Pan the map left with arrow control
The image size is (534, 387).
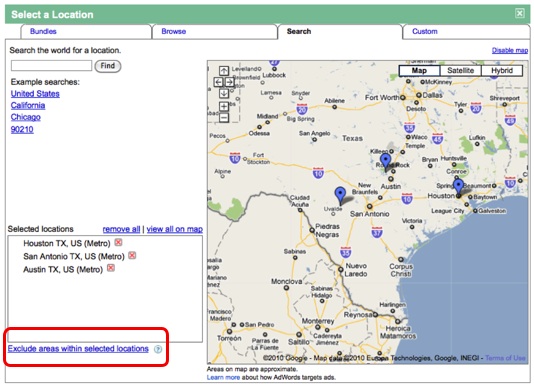(x=218, y=82)
